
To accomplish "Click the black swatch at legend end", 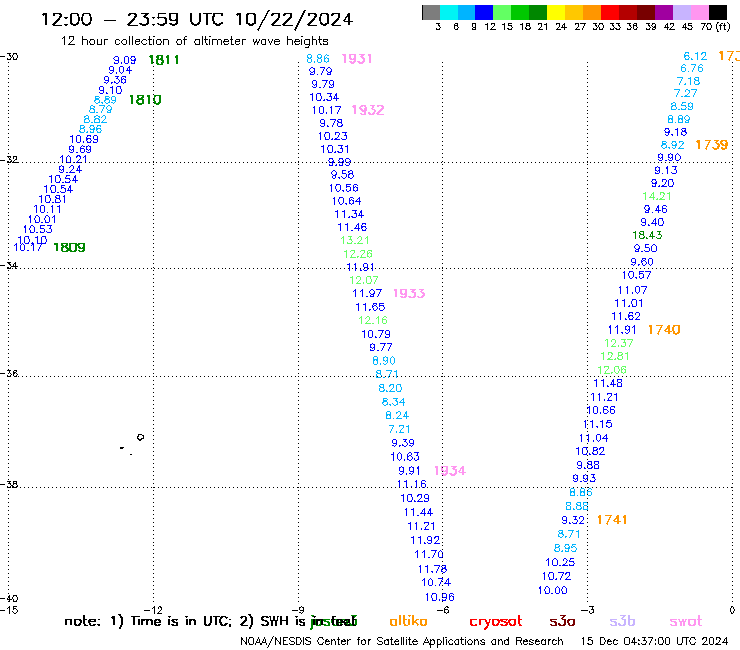I will pos(717,12).
